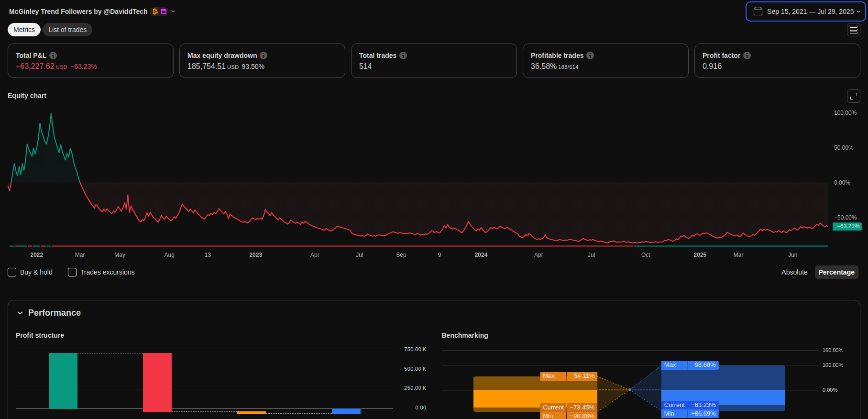Image resolution: width=868 pixels, height=419 pixels.
Task: Click the green bar in Profit structure
Action: click(63, 381)
